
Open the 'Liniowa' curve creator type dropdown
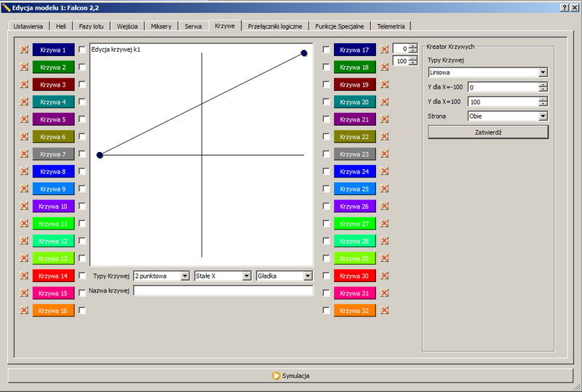click(487, 73)
